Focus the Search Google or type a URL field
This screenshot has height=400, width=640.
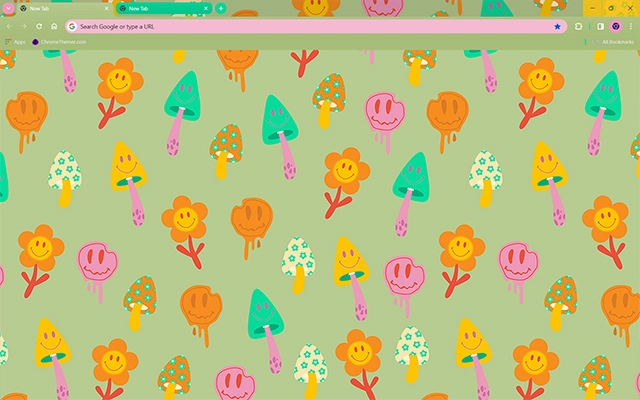314,27
